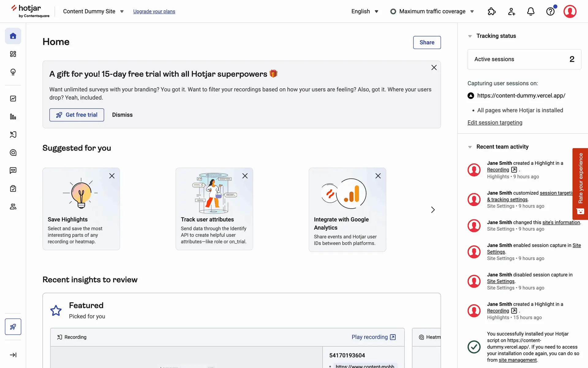Open the English language dropdown

365,12
